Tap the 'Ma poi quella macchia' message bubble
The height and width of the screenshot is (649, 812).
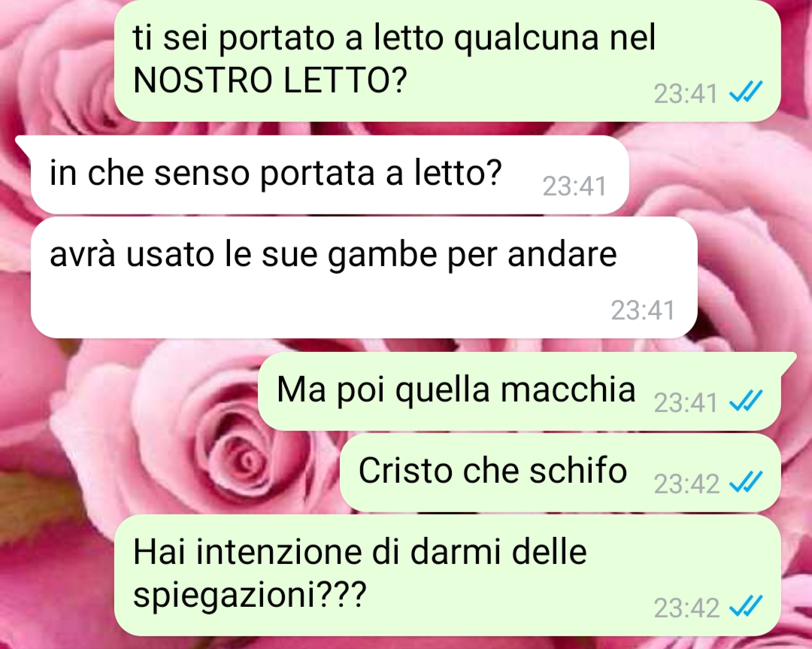pyautogui.click(x=520, y=391)
